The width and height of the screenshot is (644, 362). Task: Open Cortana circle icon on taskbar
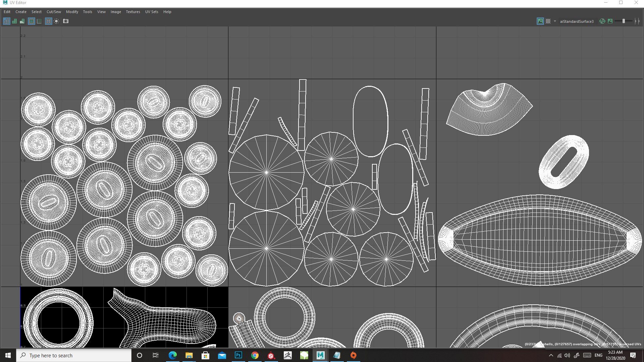(x=140, y=355)
